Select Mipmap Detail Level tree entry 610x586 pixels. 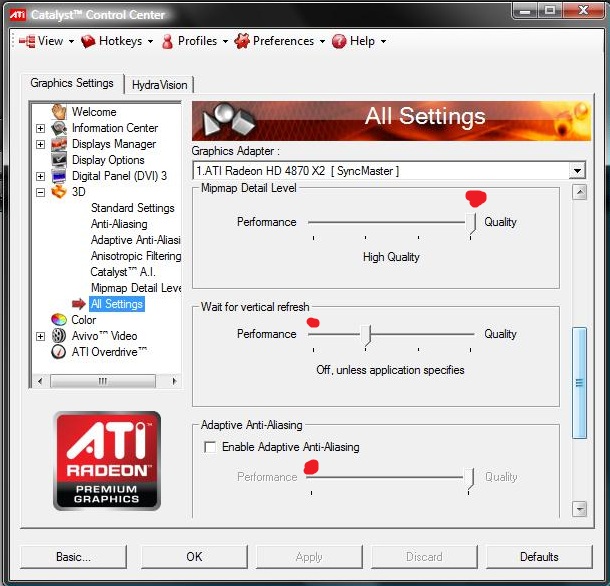pyautogui.click(x=136, y=288)
